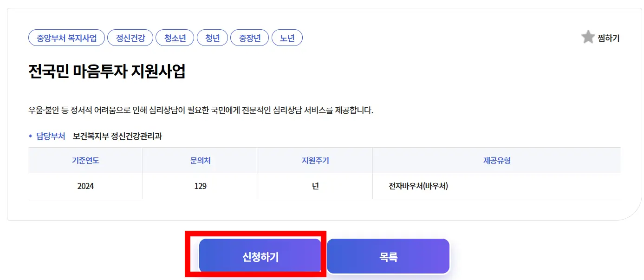Select the 정신건강 category tag
644x280 pixels.
click(130, 38)
